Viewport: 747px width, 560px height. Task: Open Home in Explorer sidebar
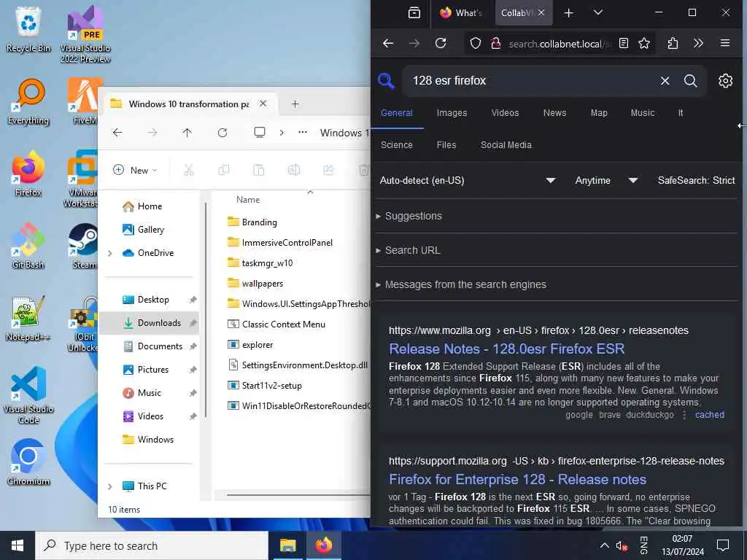point(150,206)
